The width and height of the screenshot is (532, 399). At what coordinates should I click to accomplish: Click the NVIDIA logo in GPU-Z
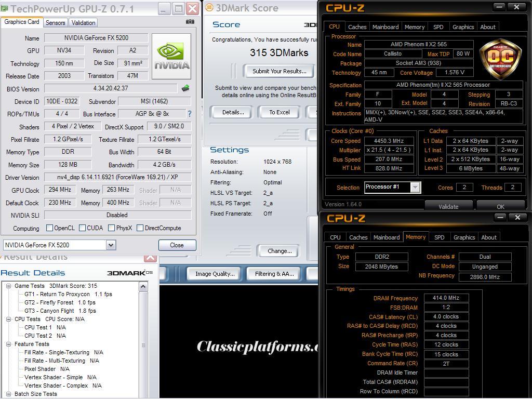tap(171, 56)
